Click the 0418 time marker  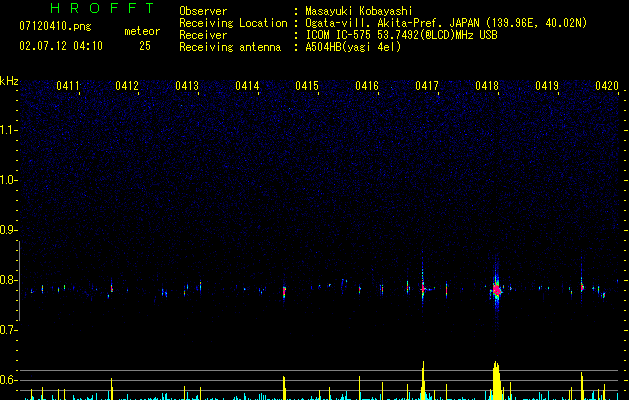(x=487, y=86)
